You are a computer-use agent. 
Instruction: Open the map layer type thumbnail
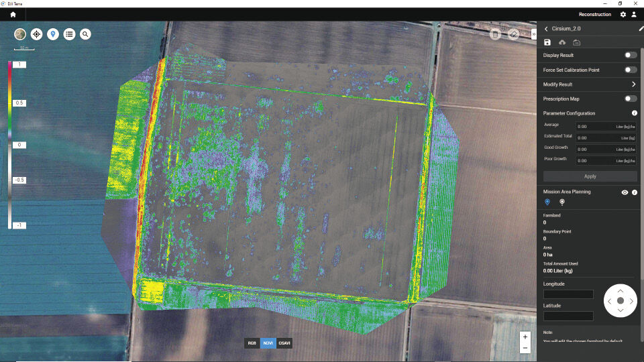pyautogui.click(x=21, y=34)
